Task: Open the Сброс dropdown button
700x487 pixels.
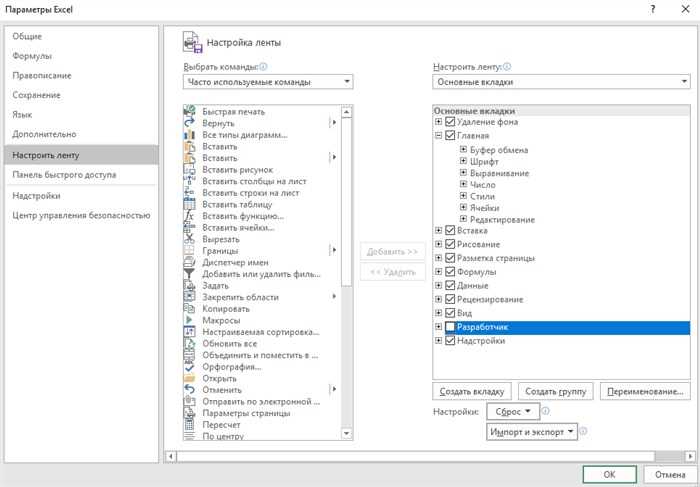Action: [x=513, y=412]
